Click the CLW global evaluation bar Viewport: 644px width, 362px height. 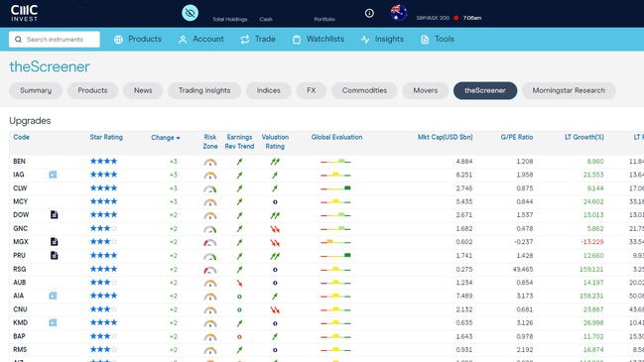coord(335,188)
